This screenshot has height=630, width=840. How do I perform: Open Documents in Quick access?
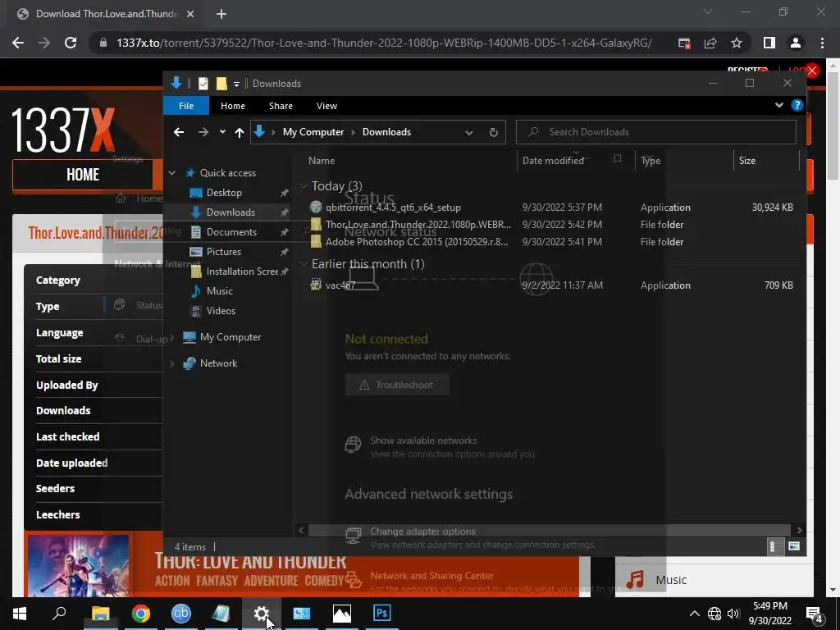(x=231, y=232)
